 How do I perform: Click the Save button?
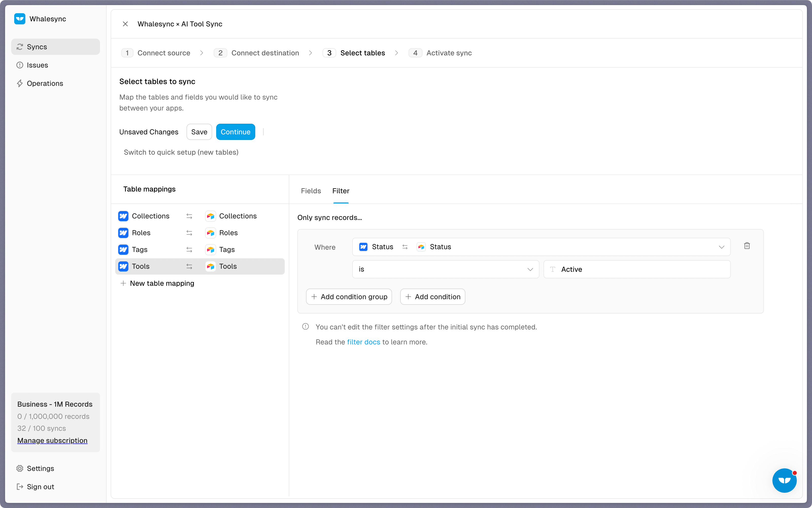click(199, 132)
